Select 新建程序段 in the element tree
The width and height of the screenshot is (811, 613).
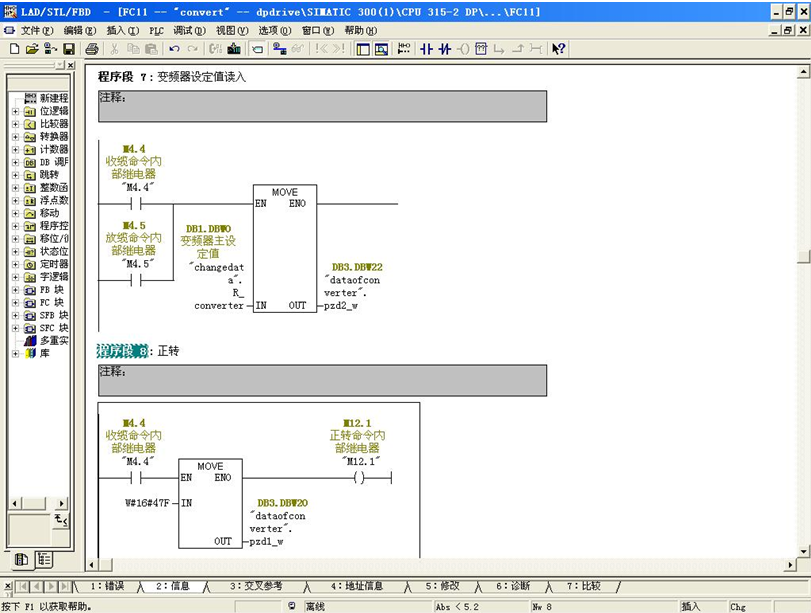tap(53, 98)
